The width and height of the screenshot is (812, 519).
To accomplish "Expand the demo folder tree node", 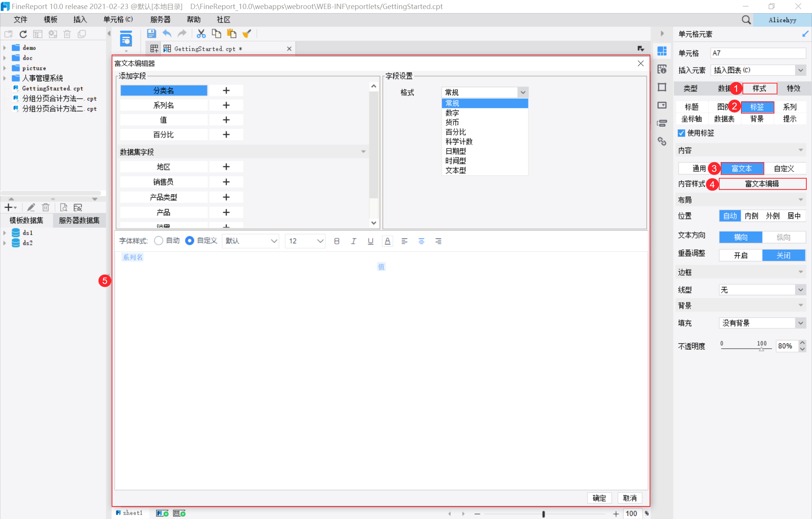I will click(x=5, y=48).
